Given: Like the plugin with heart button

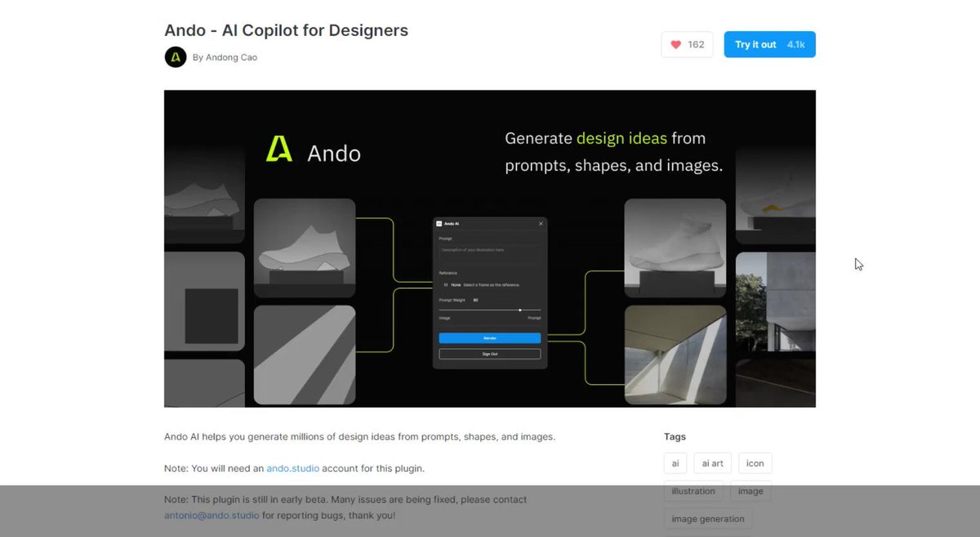Looking at the screenshot, I should coord(687,45).
